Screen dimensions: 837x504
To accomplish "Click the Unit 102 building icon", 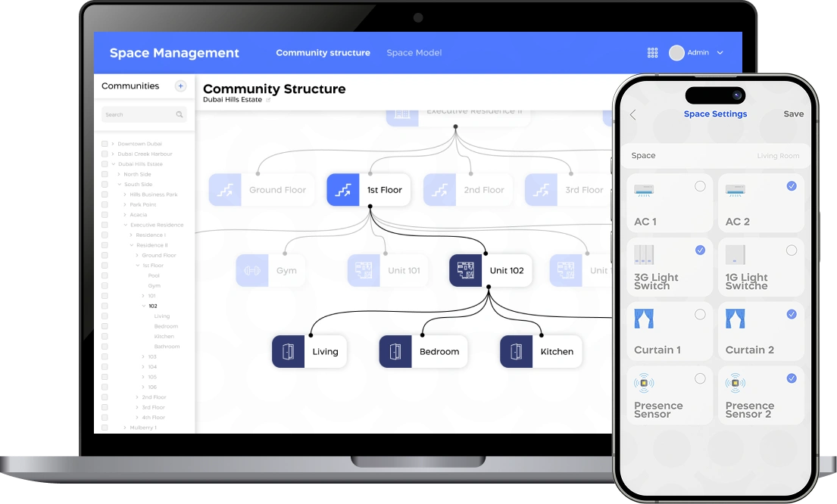I will pyautogui.click(x=466, y=269).
